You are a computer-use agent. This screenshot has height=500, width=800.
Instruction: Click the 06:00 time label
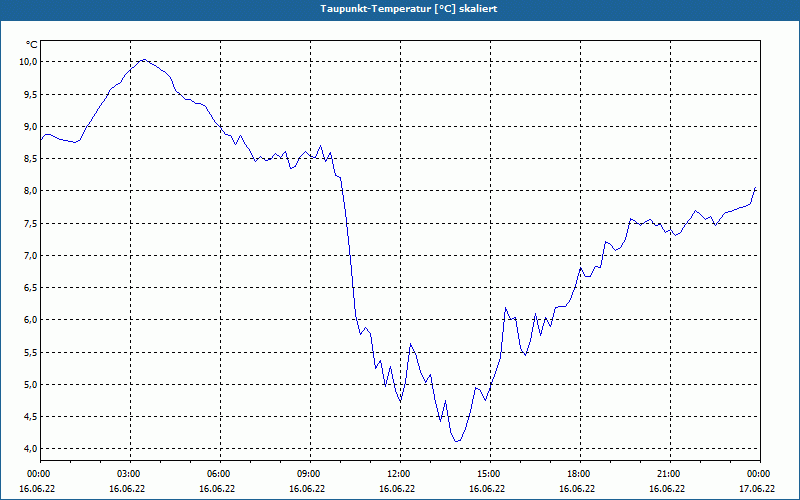pos(220,474)
